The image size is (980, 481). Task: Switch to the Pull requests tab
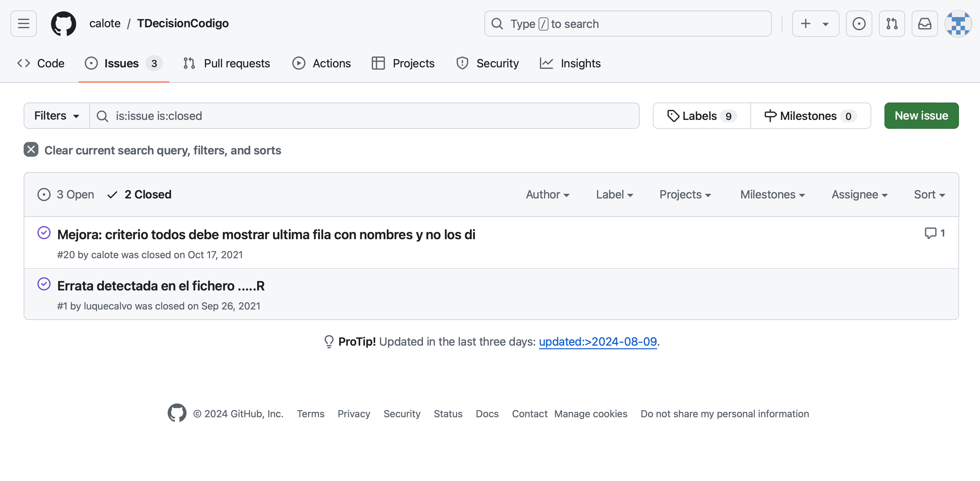coord(226,63)
